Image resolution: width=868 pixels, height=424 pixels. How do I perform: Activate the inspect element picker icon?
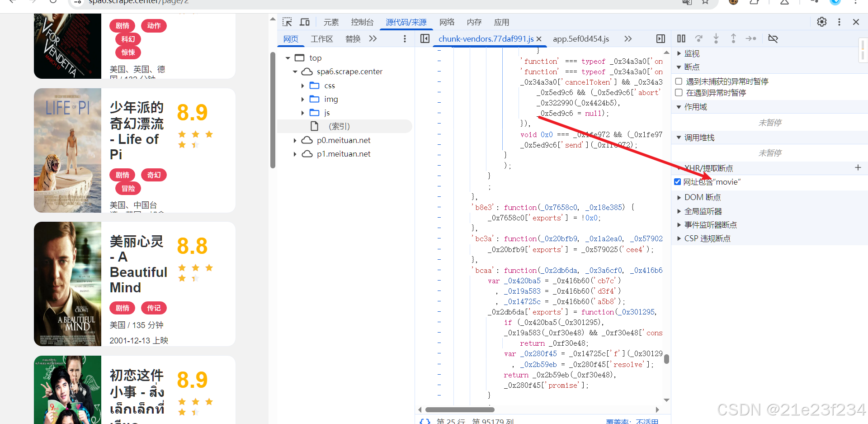click(x=287, y=22)
